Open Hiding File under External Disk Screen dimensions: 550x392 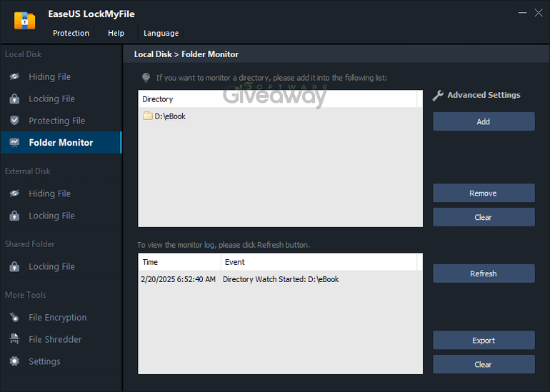click(x=49, y=194)
